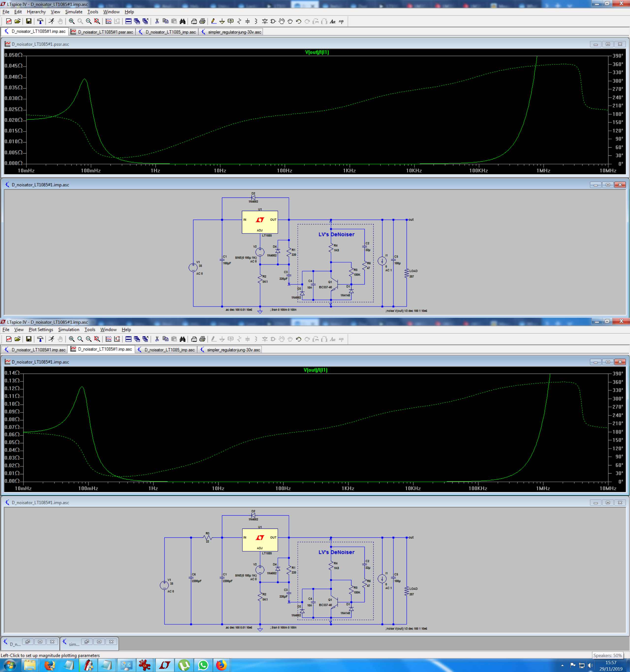Select the Wire pencil tool in top toolbar
Viewport: 630px width, 672px height.
214,21
